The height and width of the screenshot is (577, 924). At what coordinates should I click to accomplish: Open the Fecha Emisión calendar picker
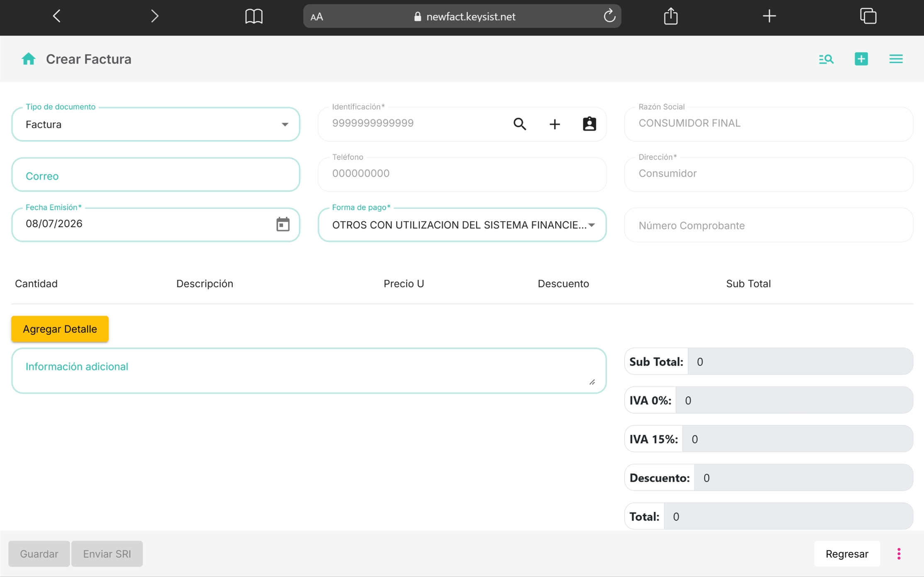(283, 224)
